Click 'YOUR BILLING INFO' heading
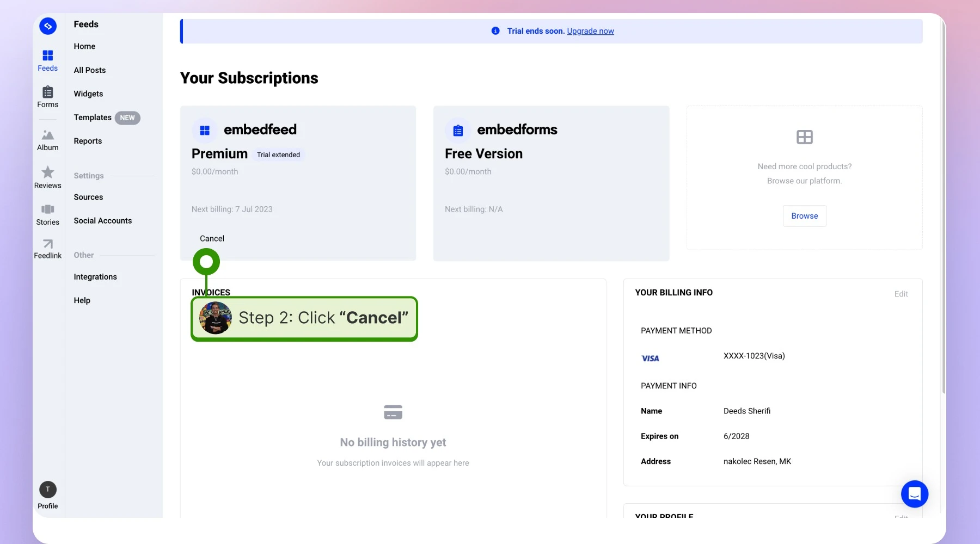 click(674, 293)
